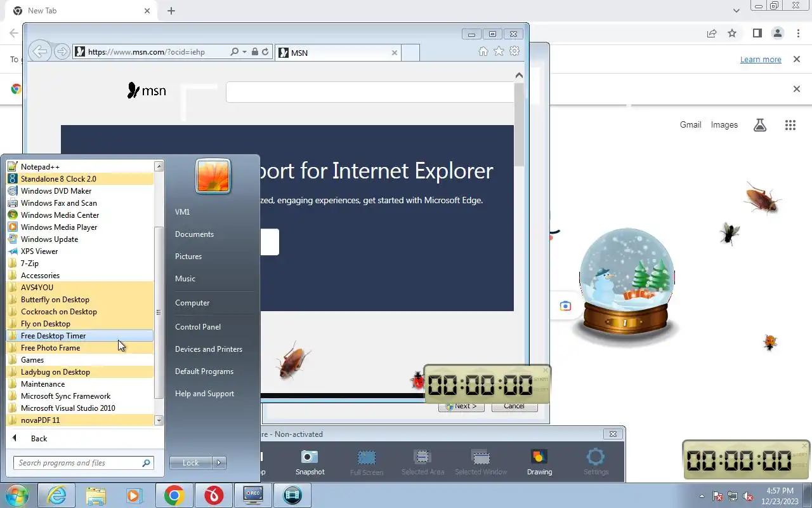Open the Images link
This screenshot has width=812, height=508.
click(x=724, y=125)
